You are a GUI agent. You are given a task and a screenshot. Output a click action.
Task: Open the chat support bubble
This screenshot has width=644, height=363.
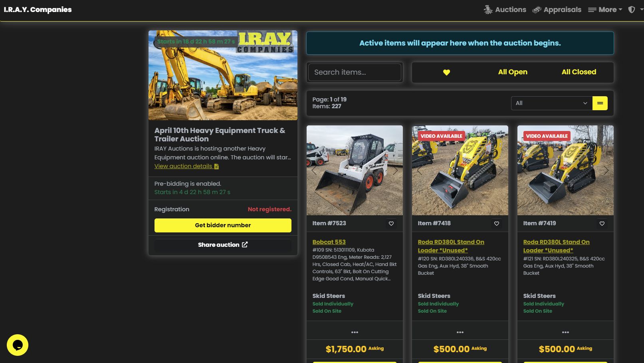coord(18,345)
